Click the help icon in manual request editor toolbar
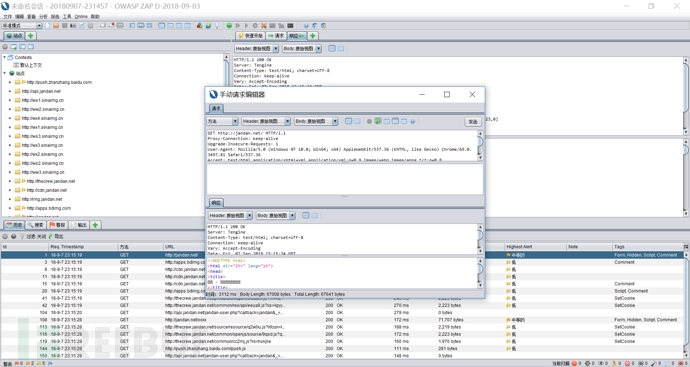 pyautogui.click(x=412, y=121)
